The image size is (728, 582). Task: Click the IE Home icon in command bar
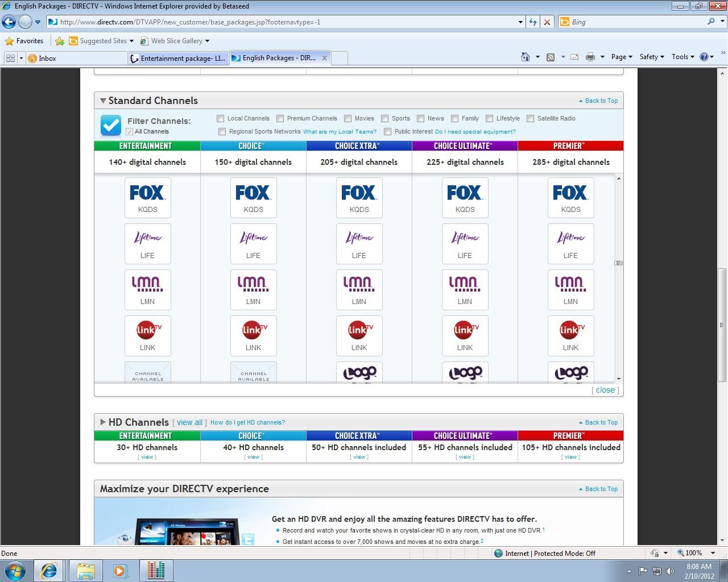click(x=526, y=57)
